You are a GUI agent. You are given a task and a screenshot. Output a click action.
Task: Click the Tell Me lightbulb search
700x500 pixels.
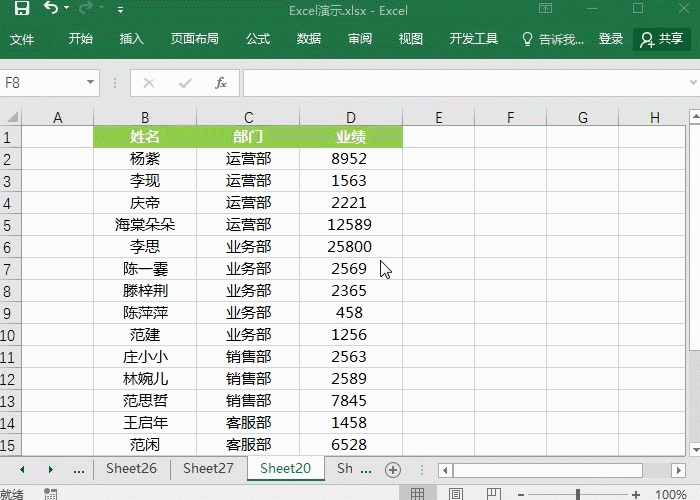553,39
